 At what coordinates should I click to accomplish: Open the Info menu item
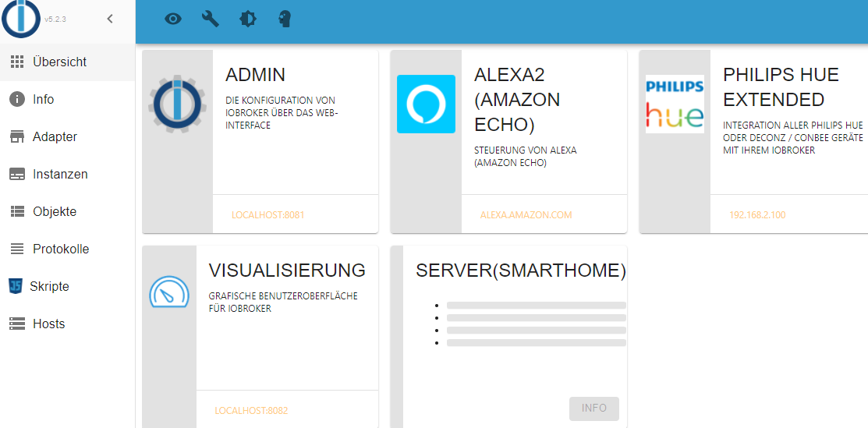click(x=68, y=100)
